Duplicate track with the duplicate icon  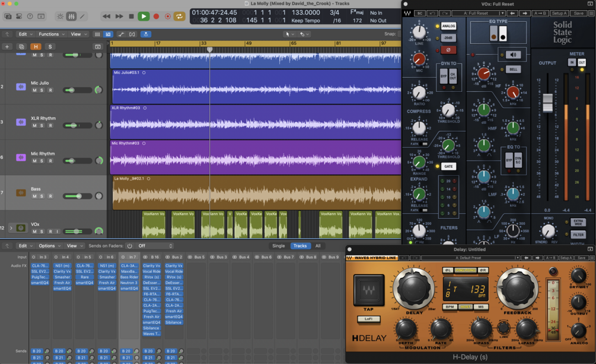21,47
